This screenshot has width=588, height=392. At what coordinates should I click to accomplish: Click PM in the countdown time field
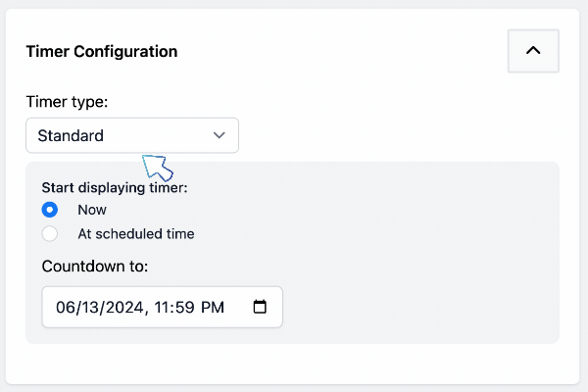(x=213, y=307)
